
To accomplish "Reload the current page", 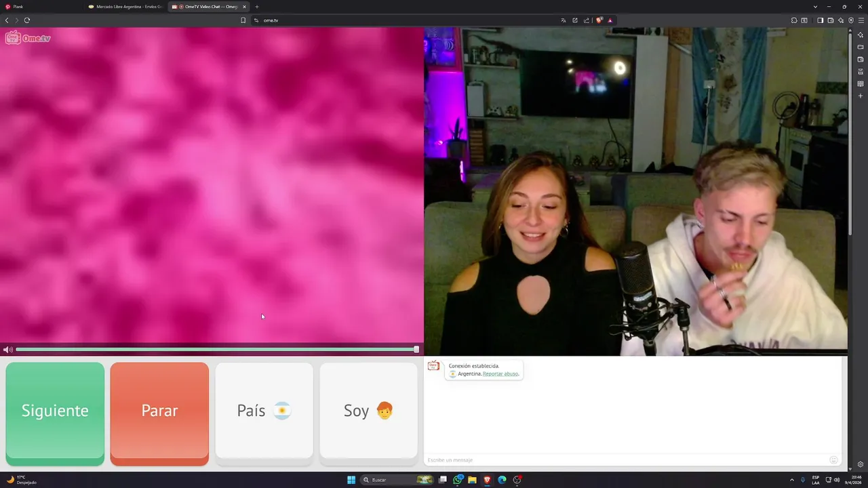I will pyautogui.click(x=27, y=20).
